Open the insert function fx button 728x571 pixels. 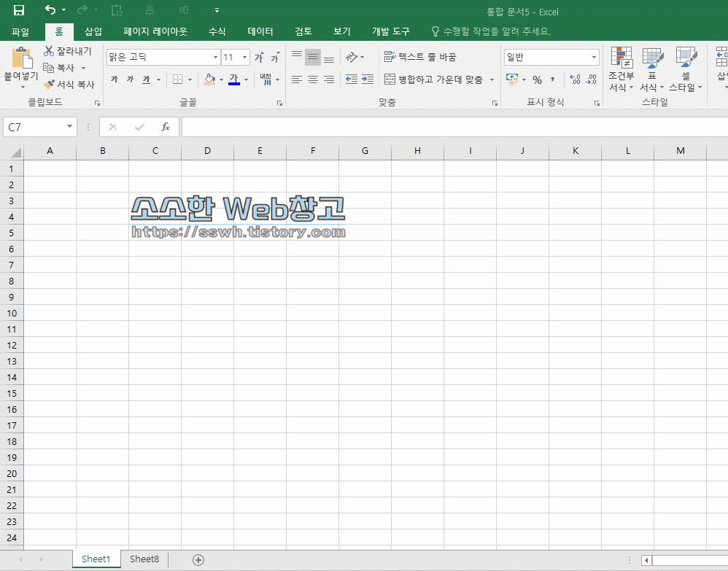166,127
